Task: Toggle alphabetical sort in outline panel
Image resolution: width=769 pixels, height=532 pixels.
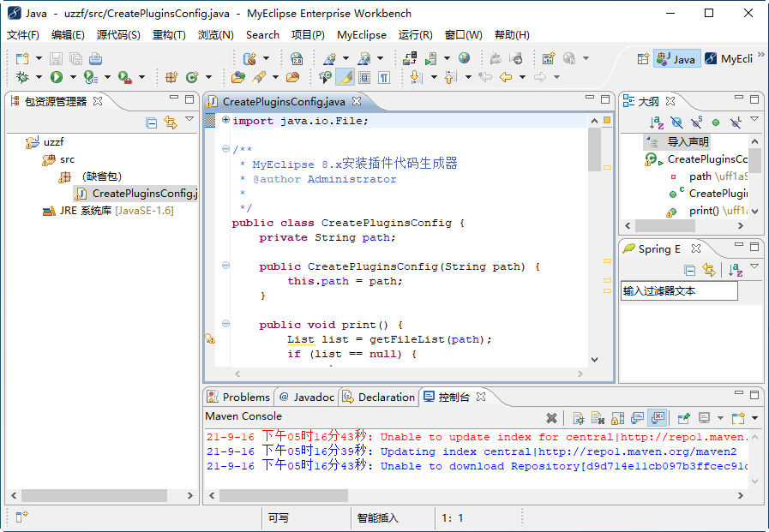Action: coord(656,123)
